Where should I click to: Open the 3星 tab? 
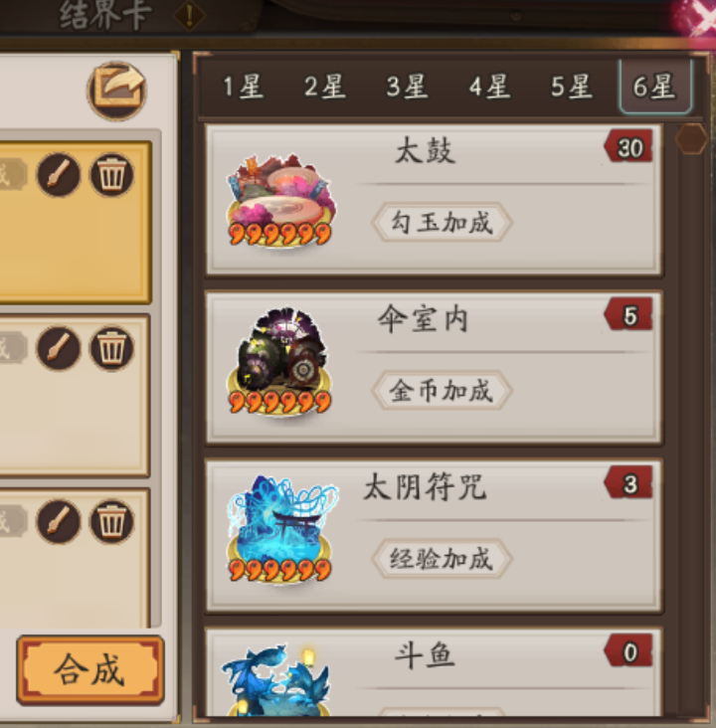click(407, 87)
